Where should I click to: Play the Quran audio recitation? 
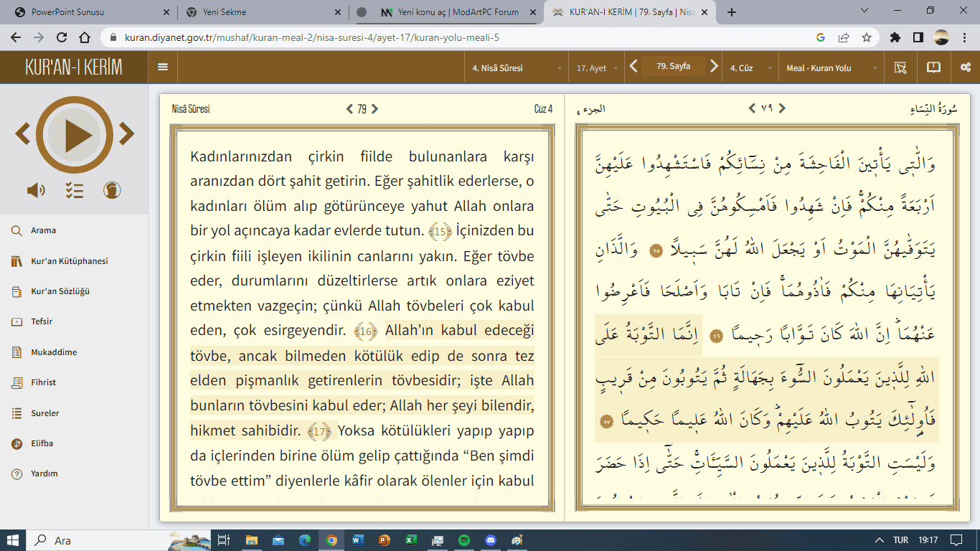75,136
